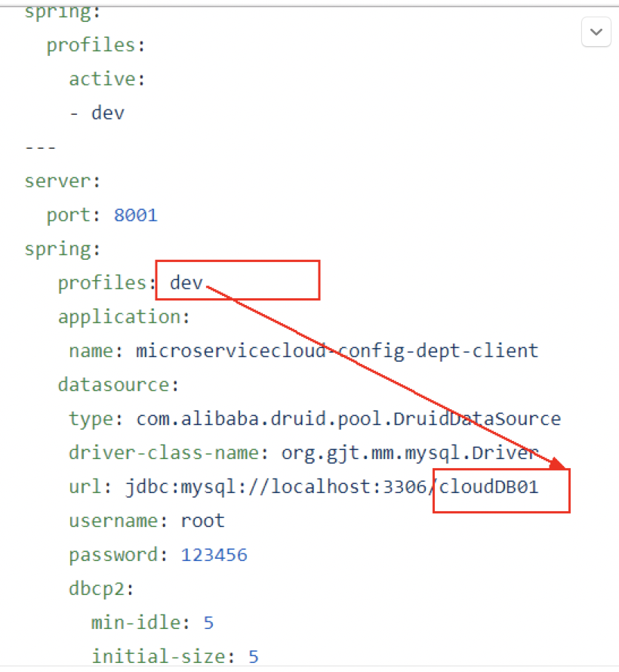
Task: Click the 'datasource:' key
Action: (x=119, y=385)
